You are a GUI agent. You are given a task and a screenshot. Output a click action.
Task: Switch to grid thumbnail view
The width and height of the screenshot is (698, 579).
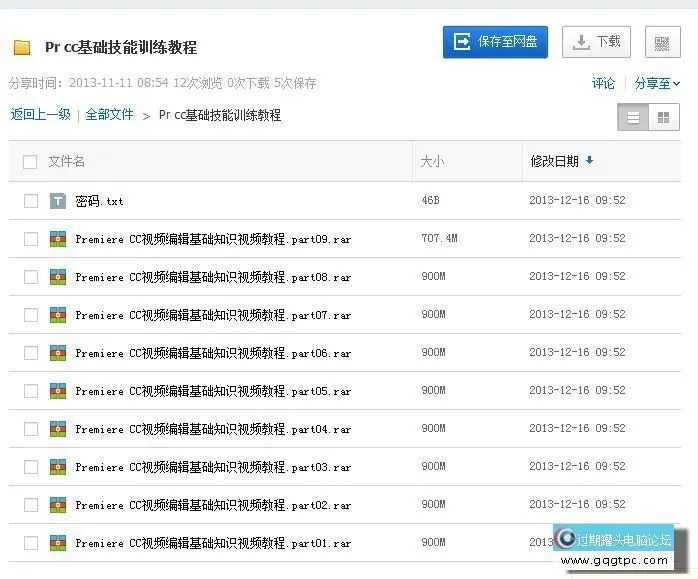[663, 118]
